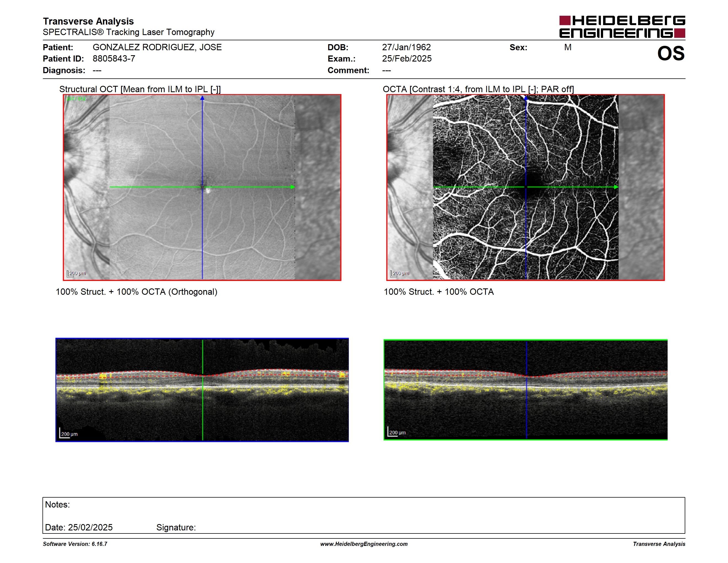Click the Transverse Analysis footer label
Screen dimensions: 728x563
point(659,544)
